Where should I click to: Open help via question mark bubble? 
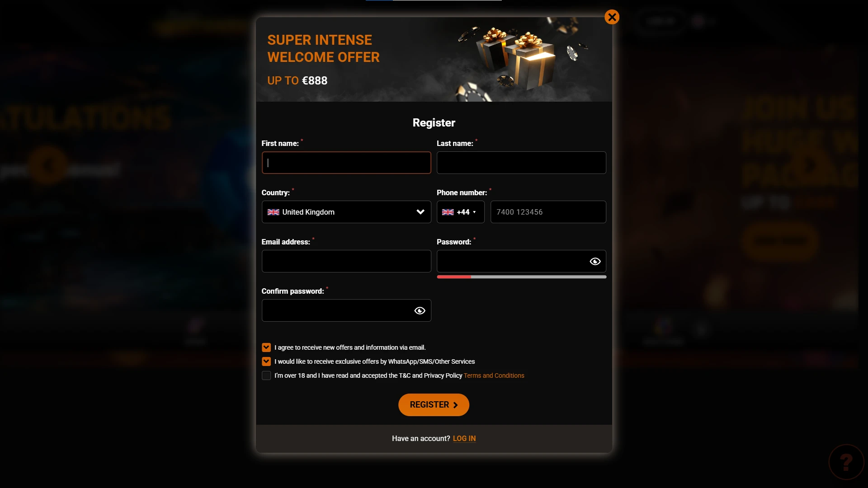(x=846, y=462)
